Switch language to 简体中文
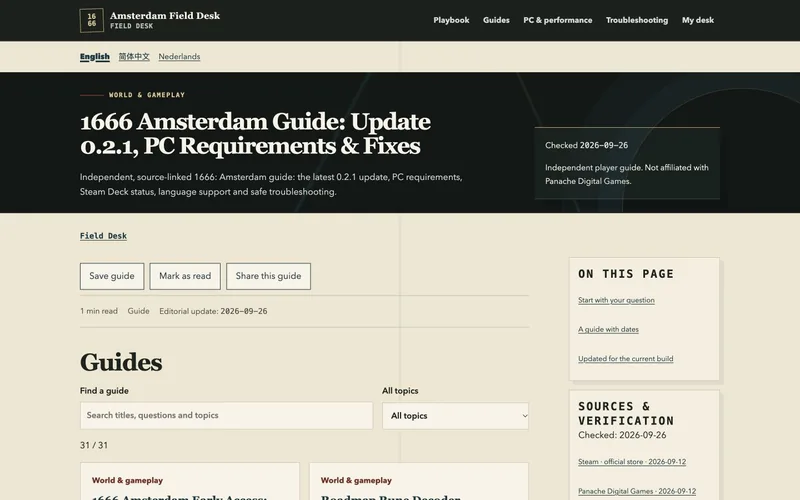 pyautogui.click(x=134, y=57)
